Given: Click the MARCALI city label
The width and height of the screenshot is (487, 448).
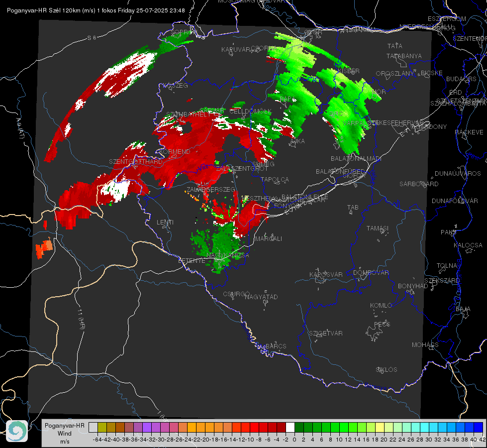Looking at the screenshot, I should pyautogui.click(x=268, y=239).
